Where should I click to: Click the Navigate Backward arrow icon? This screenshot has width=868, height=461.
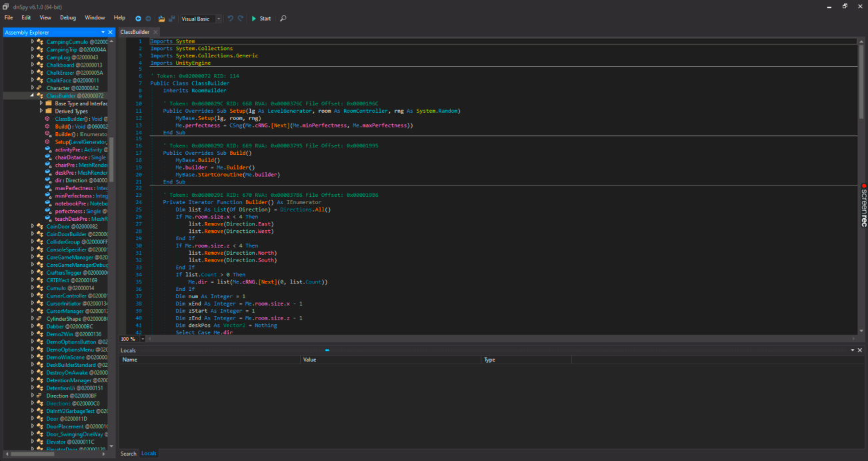click(138, 19)
